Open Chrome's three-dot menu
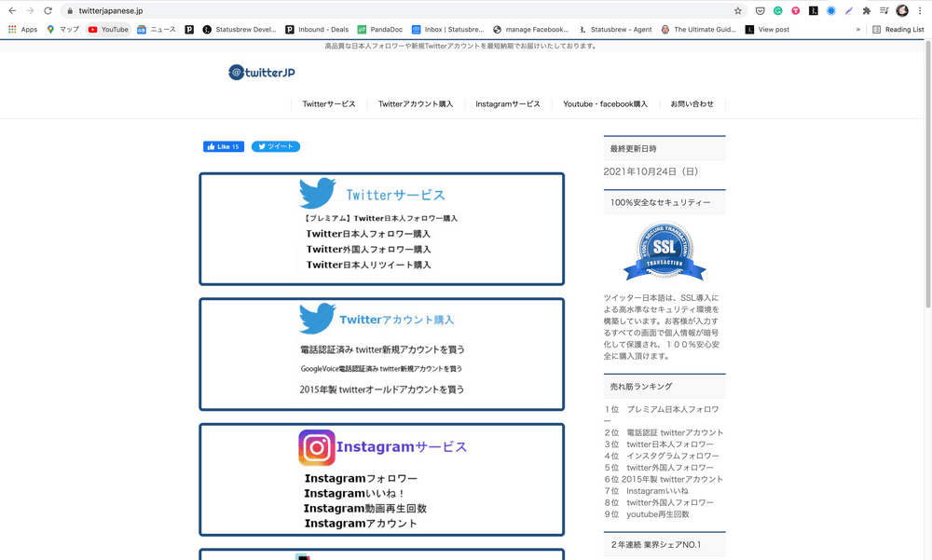Screen dimensions: 932x560 coord(920,11)
